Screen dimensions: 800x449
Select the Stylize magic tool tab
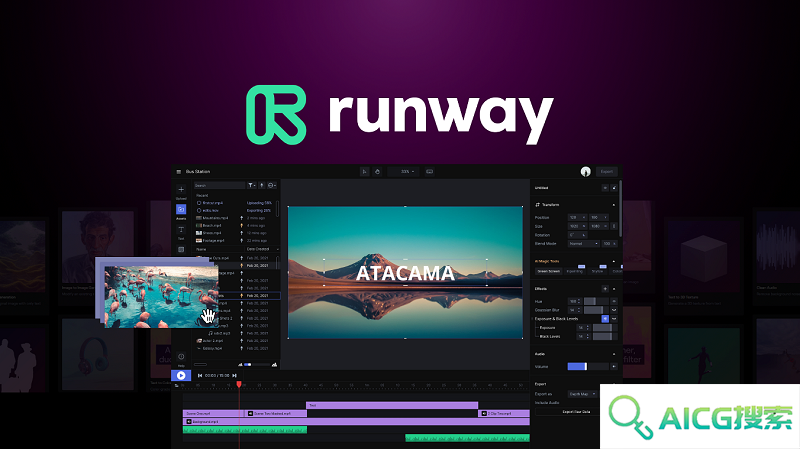pos(597,271)
